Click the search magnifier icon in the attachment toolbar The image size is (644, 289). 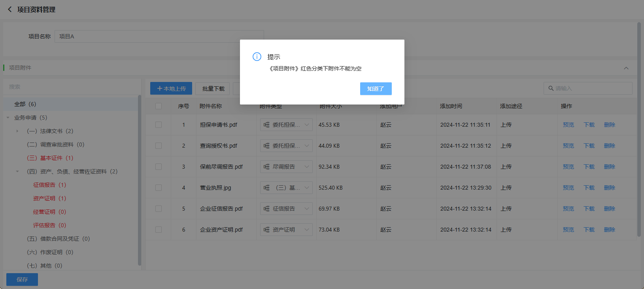[x=551, y=88]
